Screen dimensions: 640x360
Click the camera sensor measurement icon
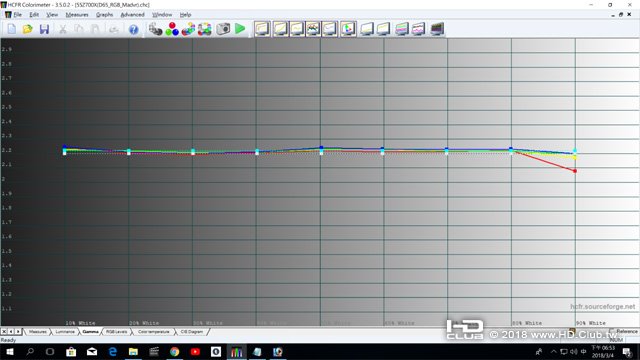pos(223,29)
